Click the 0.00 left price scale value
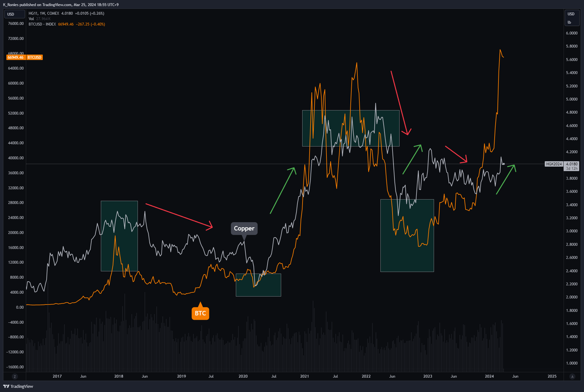Viewport: 584px width, 392px height. pos(20,307)
